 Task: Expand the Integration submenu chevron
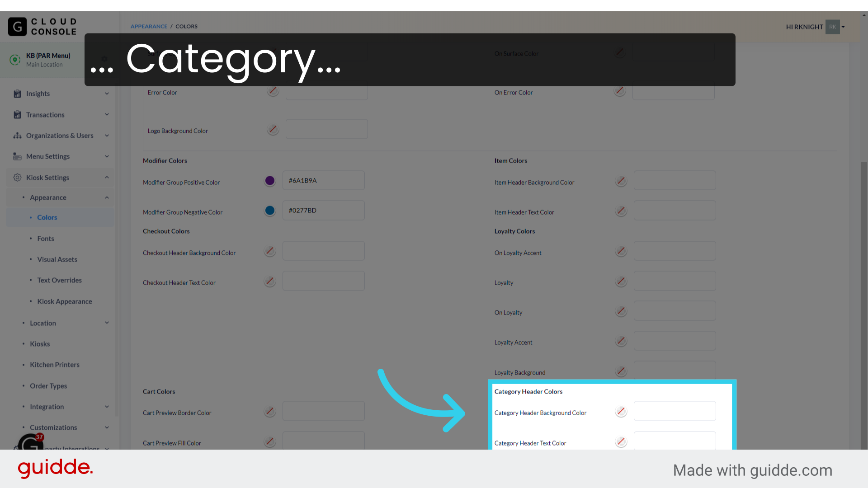(x=107, y=407)
